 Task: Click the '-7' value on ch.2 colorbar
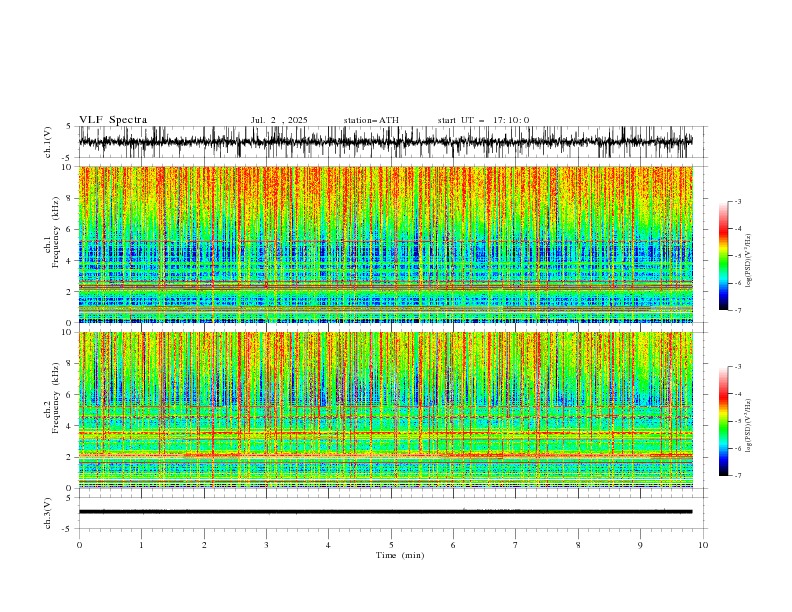click(737, 476)
